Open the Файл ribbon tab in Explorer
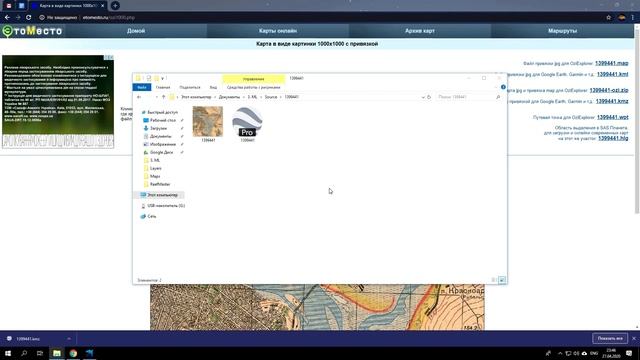 coord(142,87)
